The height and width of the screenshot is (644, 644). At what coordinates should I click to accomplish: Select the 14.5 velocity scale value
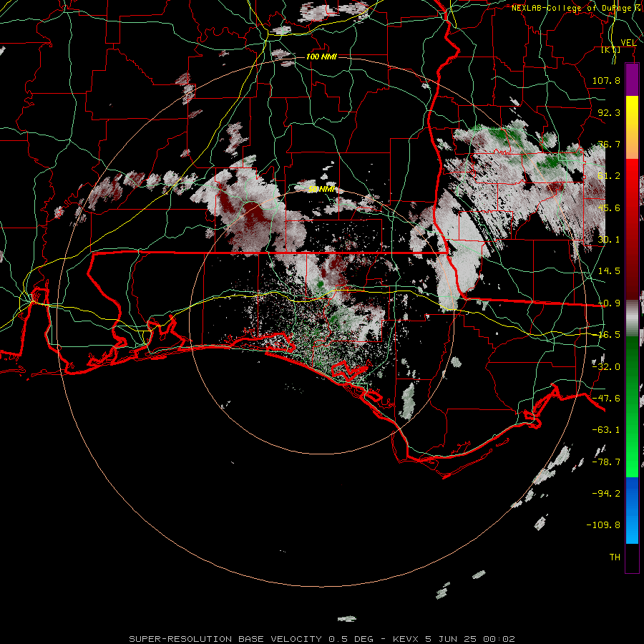click(x=609, y=271)
